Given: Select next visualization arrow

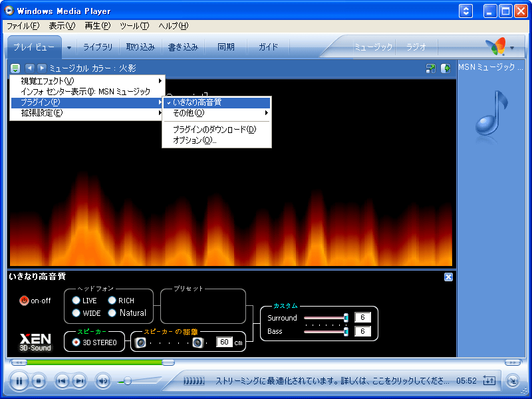Looking at the screenshot, I should 42,68.
